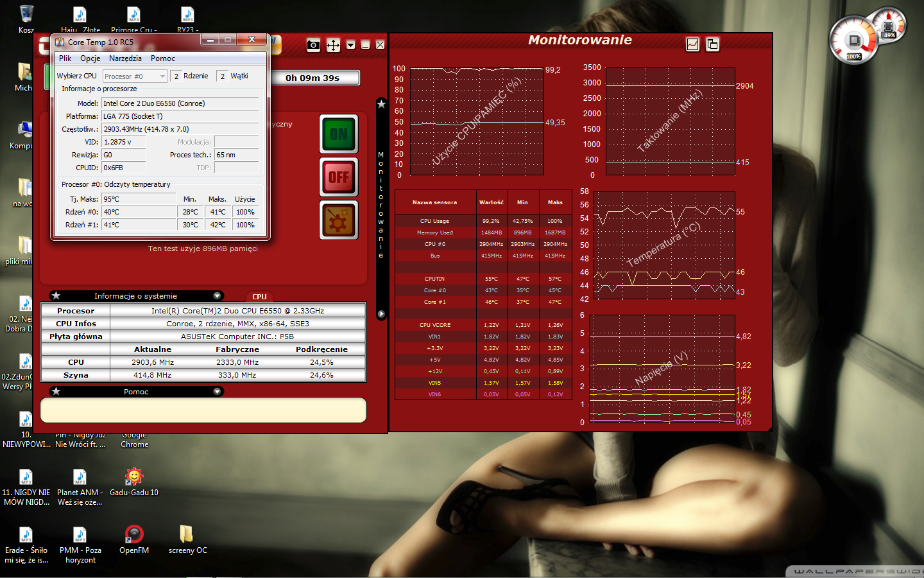Click the OCCT move-window arrows icon

333,45
